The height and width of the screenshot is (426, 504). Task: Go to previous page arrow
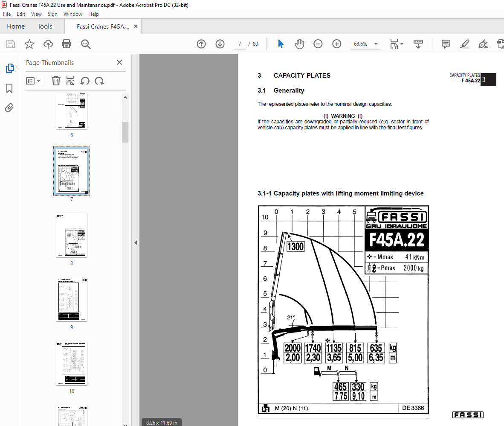click(x=201, y=44)
